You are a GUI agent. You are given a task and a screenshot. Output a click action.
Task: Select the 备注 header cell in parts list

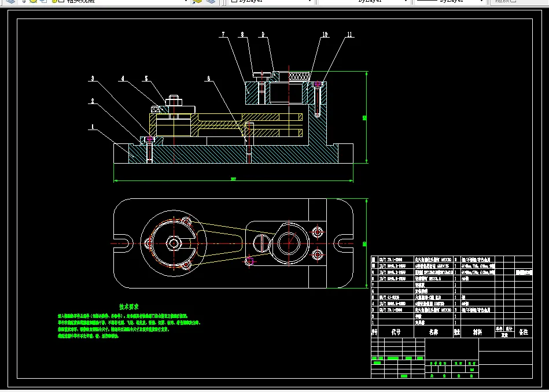(x=523, y=332)
